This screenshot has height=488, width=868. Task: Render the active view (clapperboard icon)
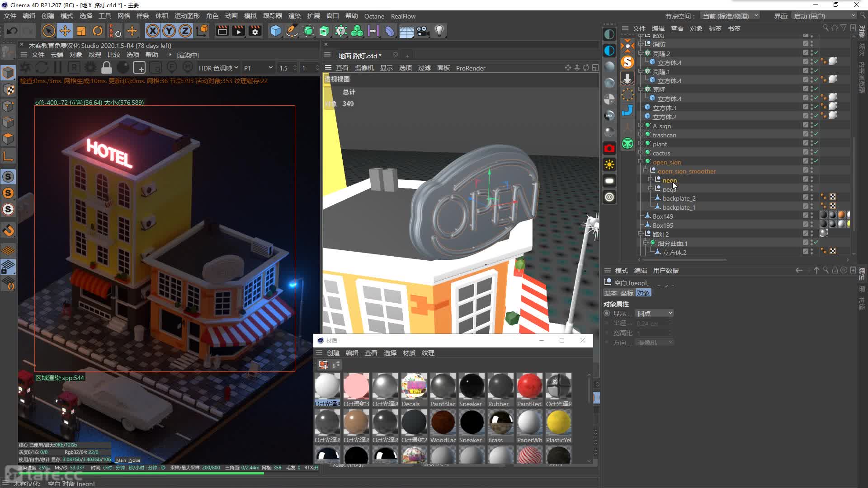coord(222,31)
